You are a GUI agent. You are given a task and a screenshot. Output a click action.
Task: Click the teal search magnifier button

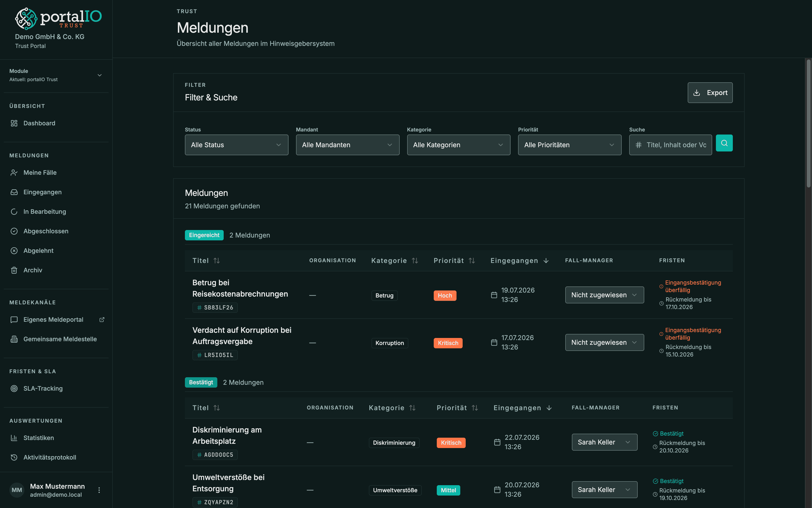(724, 143)
